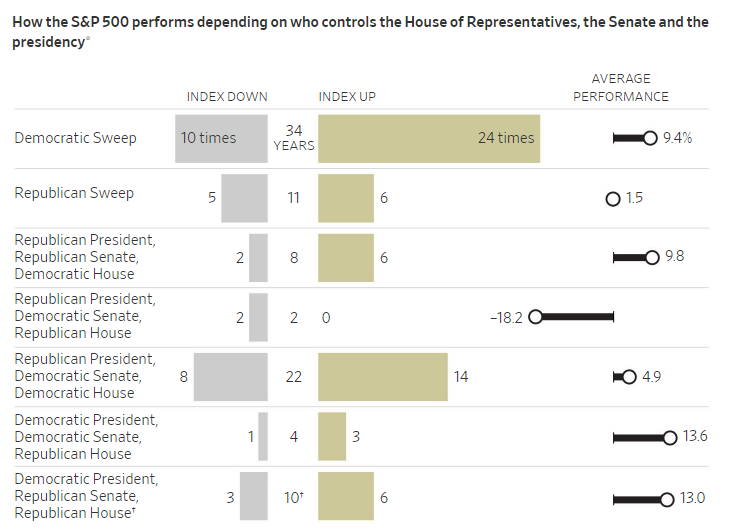Viewport: 746px width, 530px height.
Task: Select the Democratic Sweep row label
Action: click(75, 138)
